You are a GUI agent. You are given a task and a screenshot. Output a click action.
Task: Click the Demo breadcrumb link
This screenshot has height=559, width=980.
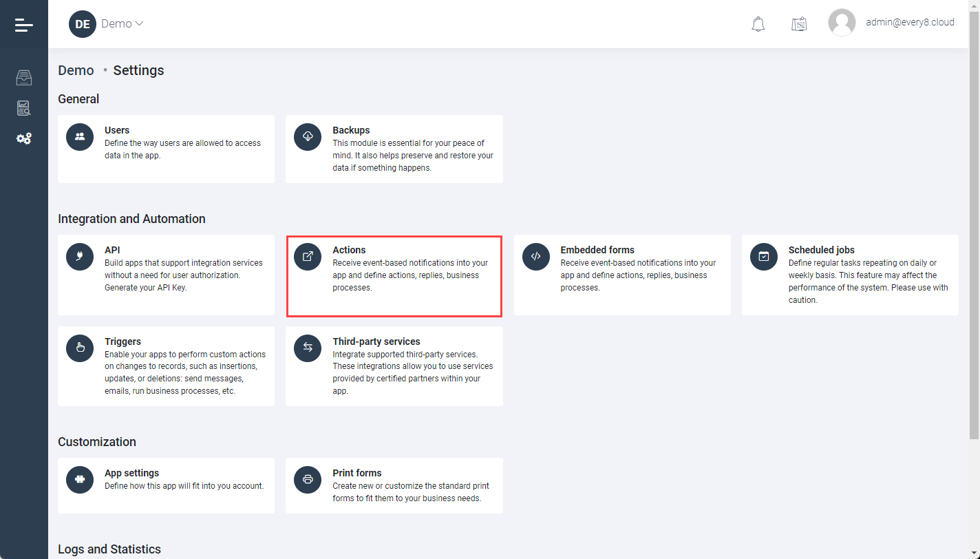(x=76, y=70)
